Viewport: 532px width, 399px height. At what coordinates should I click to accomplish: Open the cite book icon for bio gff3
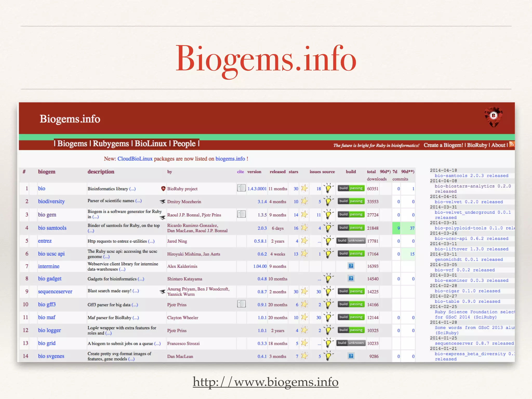pyautogui.click(x=241, y=304)
